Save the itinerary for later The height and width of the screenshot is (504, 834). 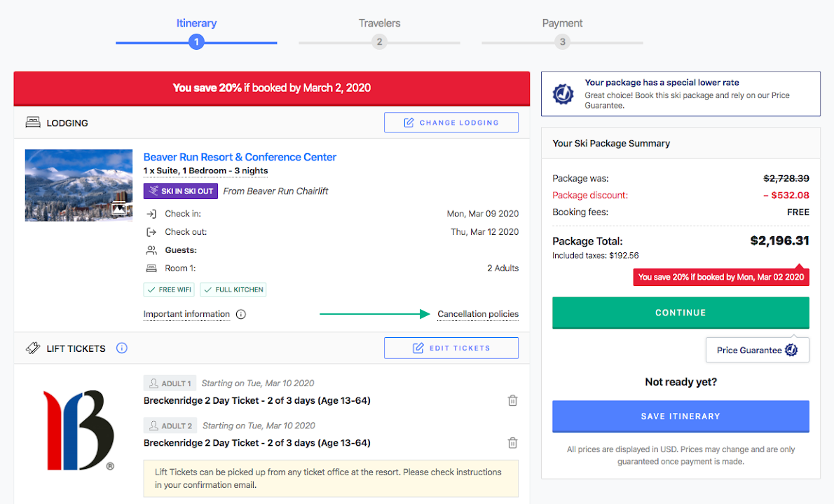coord(681,416)
